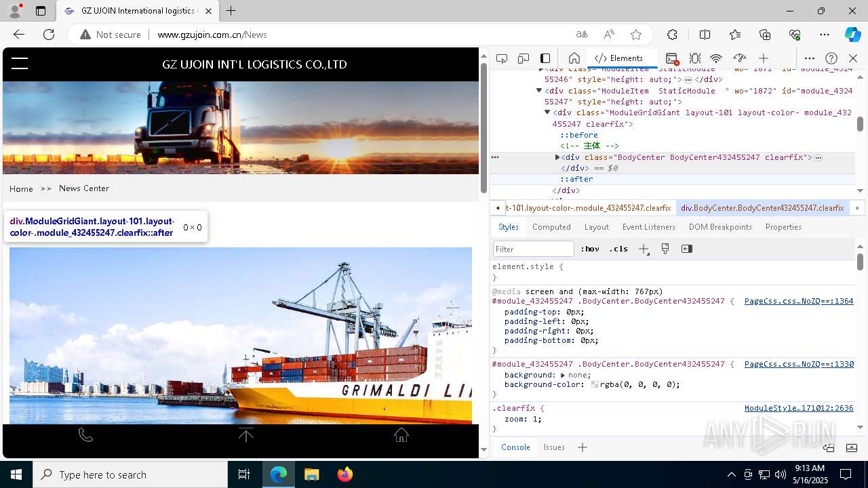Collapse the ModuleItem module_432455247 div node

click(x=539, y=90)
